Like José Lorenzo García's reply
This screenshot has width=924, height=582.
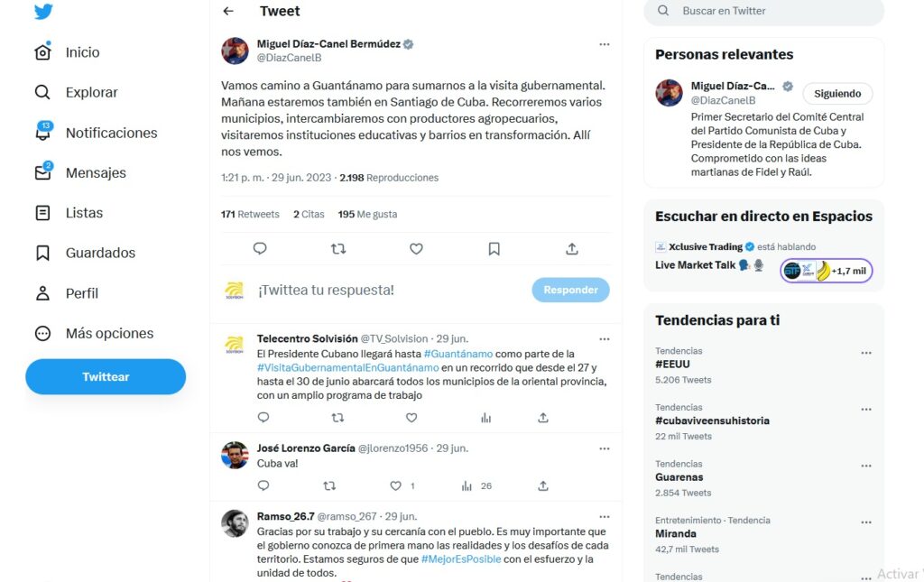(x=395, y=486)
